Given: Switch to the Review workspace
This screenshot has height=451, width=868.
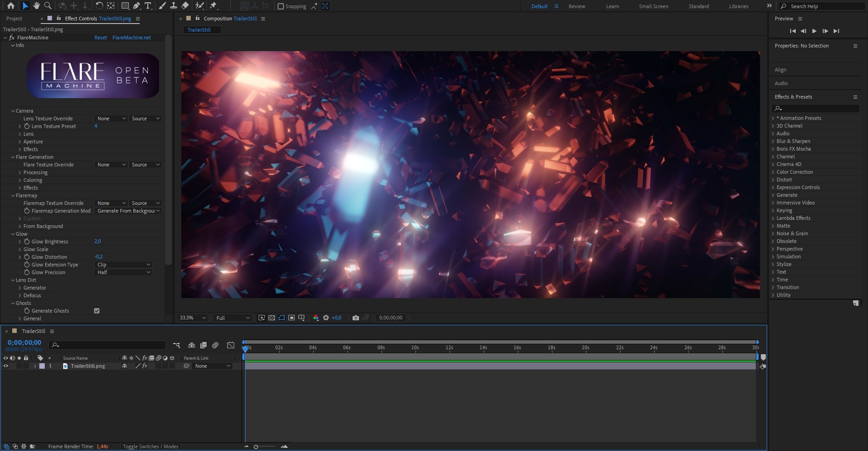Looking at the screenshot, I should 576,6.
